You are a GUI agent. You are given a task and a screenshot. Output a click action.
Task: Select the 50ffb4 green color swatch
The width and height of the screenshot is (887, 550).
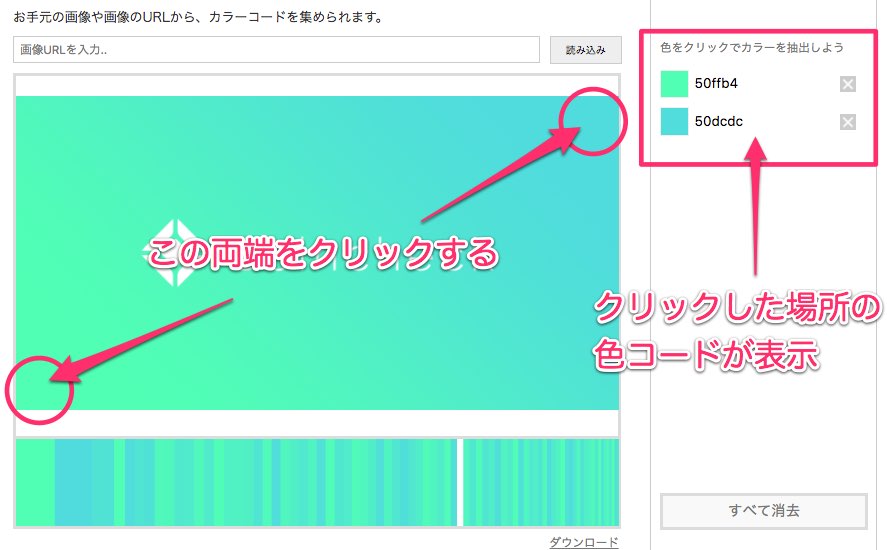pyautogui.click(x=674, y=84)
